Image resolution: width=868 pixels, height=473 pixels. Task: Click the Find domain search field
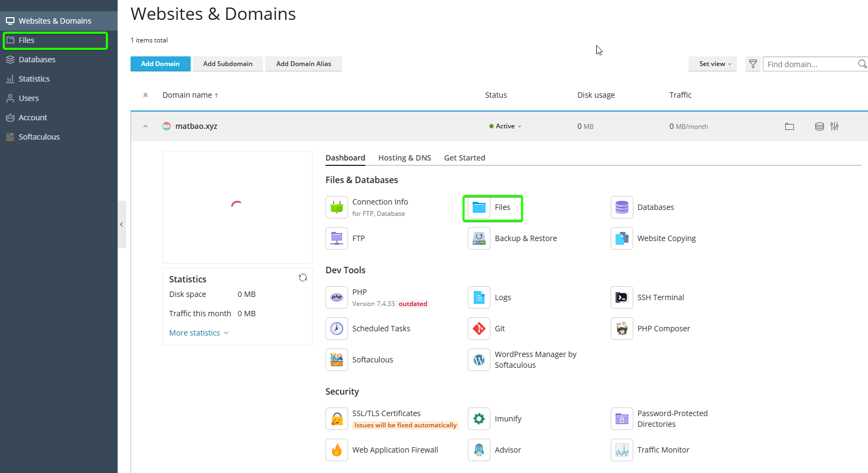click(809, 64)
